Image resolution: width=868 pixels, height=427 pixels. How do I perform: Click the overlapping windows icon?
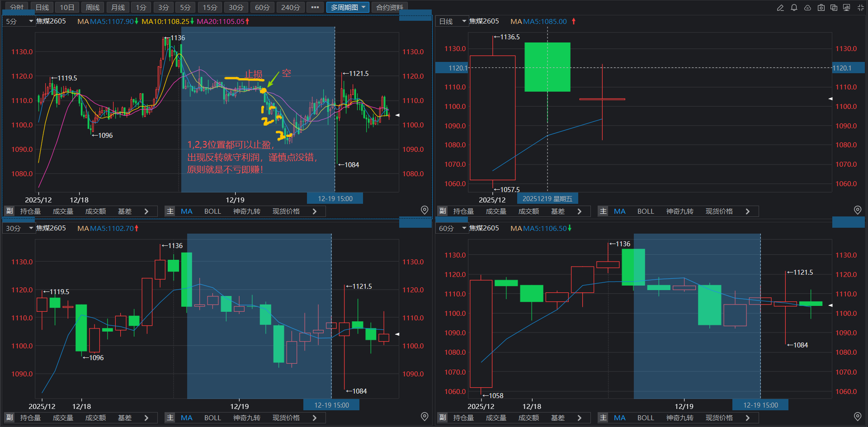coord(834,8)
